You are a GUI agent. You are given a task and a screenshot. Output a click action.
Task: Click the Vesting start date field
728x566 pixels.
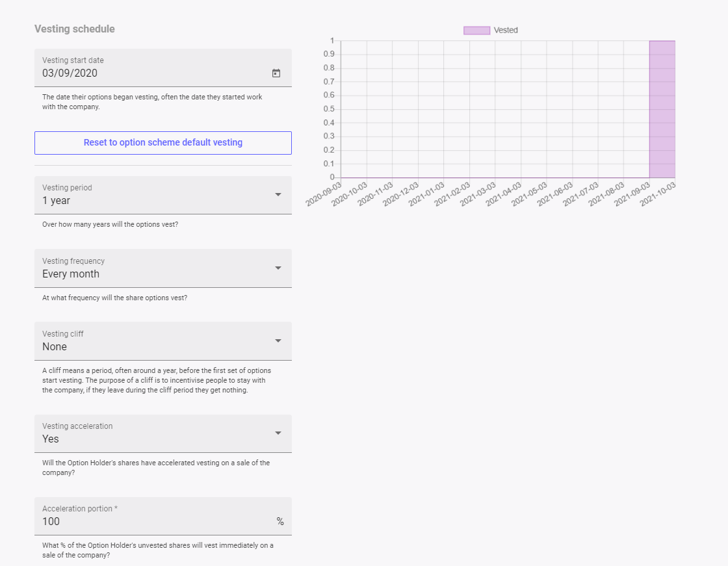coord(149,73)
